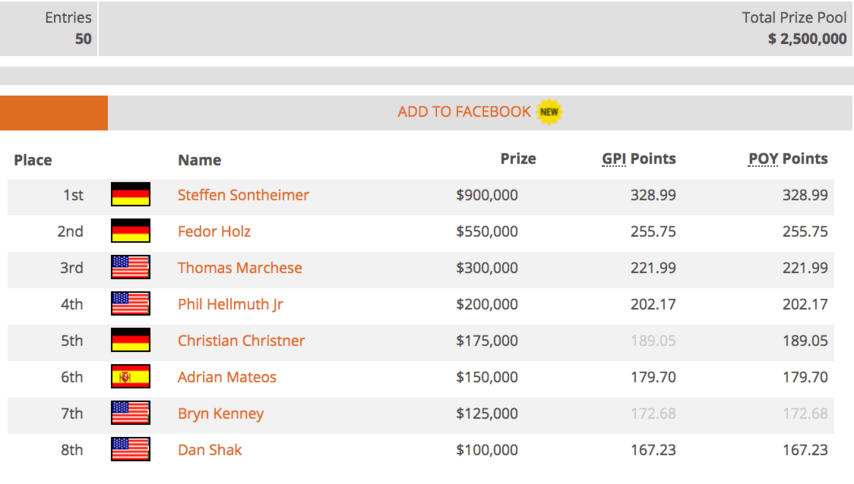Click the Spanish flag beside Adrian Mateos

[130, 377]
